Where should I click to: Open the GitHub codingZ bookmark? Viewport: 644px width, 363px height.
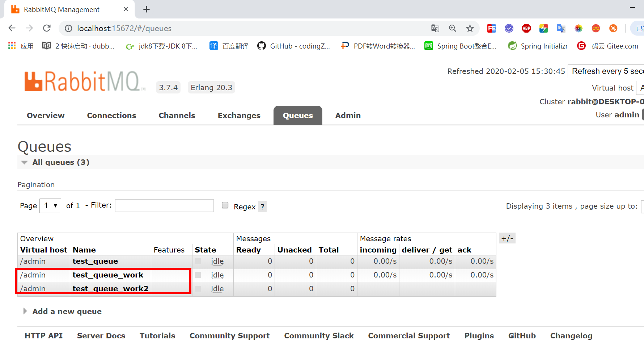(x=294, y=46)
